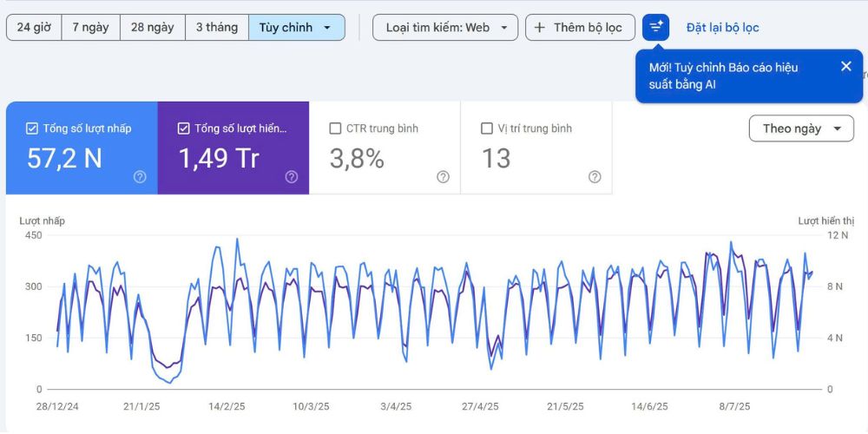Open the Tùy chỉnh date range dropdown
This screenshot has width=868, height=434.
pyautogui.click(x=297, y=28)
